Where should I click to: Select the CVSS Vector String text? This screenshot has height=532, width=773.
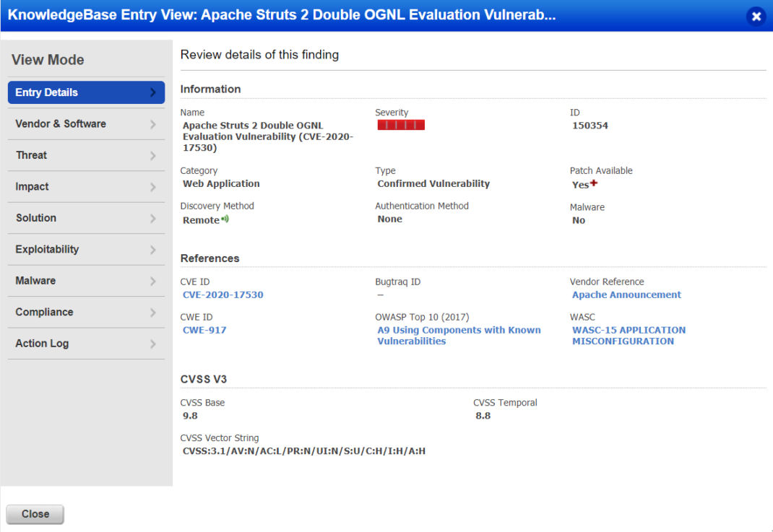[x=303, y=450]
